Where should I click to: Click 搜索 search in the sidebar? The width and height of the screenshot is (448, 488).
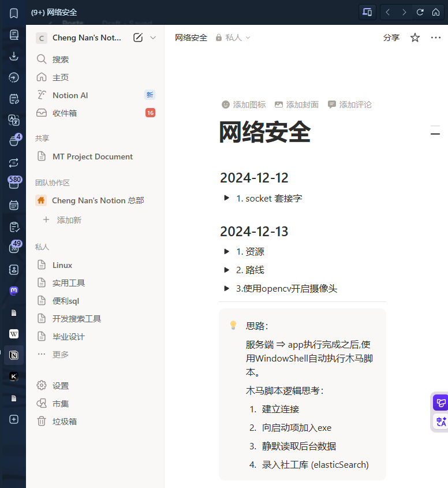coord(61,59)
